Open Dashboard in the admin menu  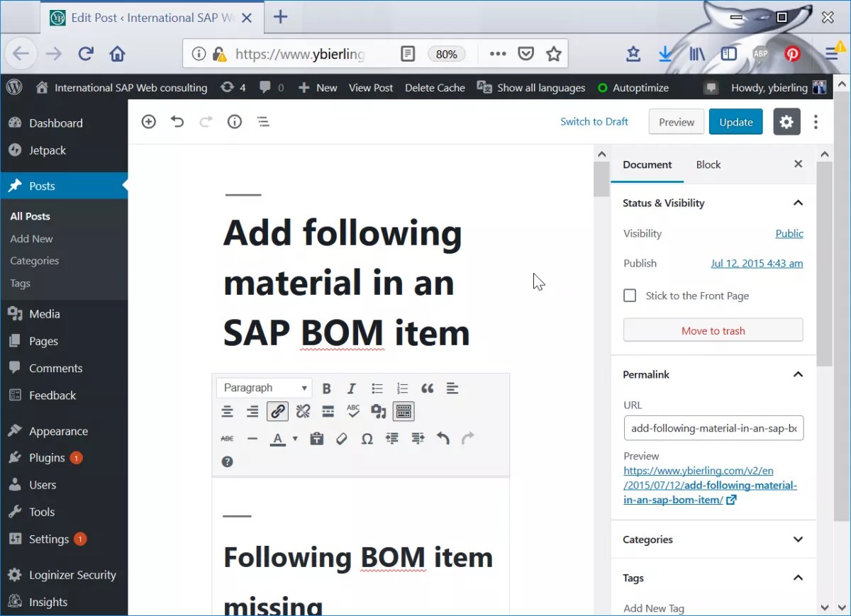[55, 123]
